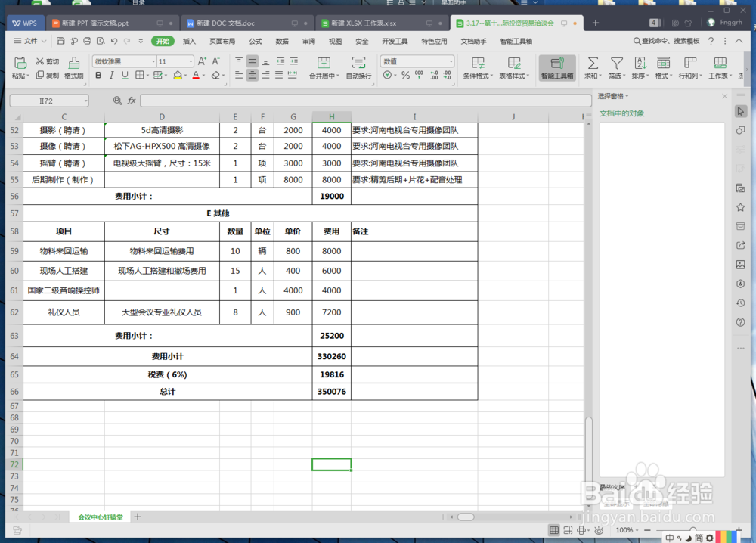Open the font name dropdown (微软雅黑)

pyautogui.click(x=153, y=61)
